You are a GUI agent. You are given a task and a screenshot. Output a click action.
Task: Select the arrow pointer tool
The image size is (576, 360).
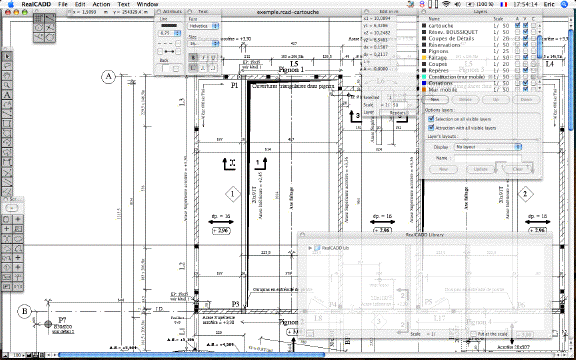click(x=7, y=56)
